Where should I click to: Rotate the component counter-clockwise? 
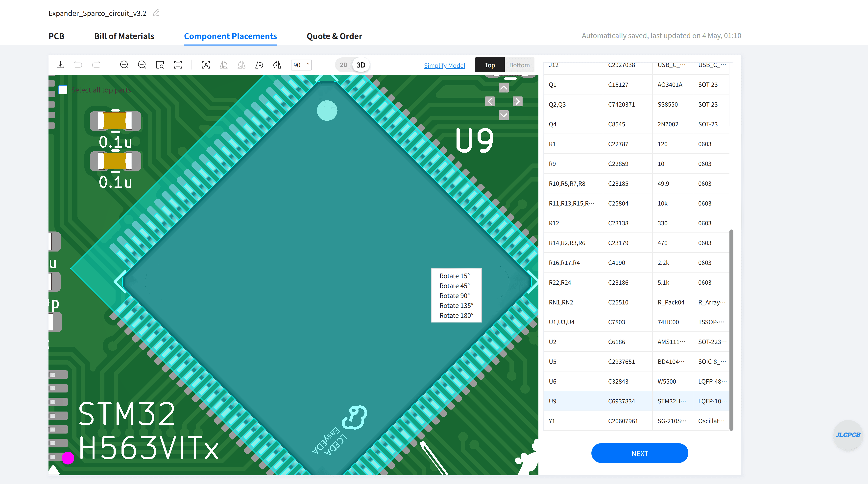[x=259, y=65]
